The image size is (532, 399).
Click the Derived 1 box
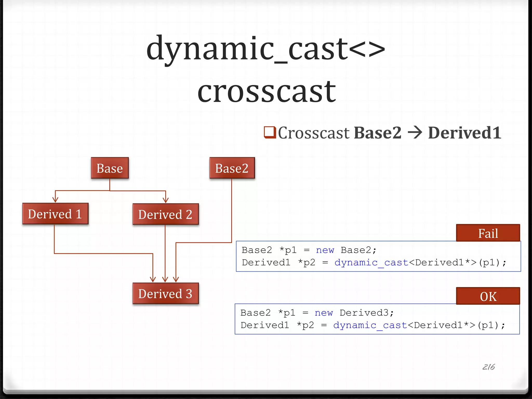[x=55, y=214]
